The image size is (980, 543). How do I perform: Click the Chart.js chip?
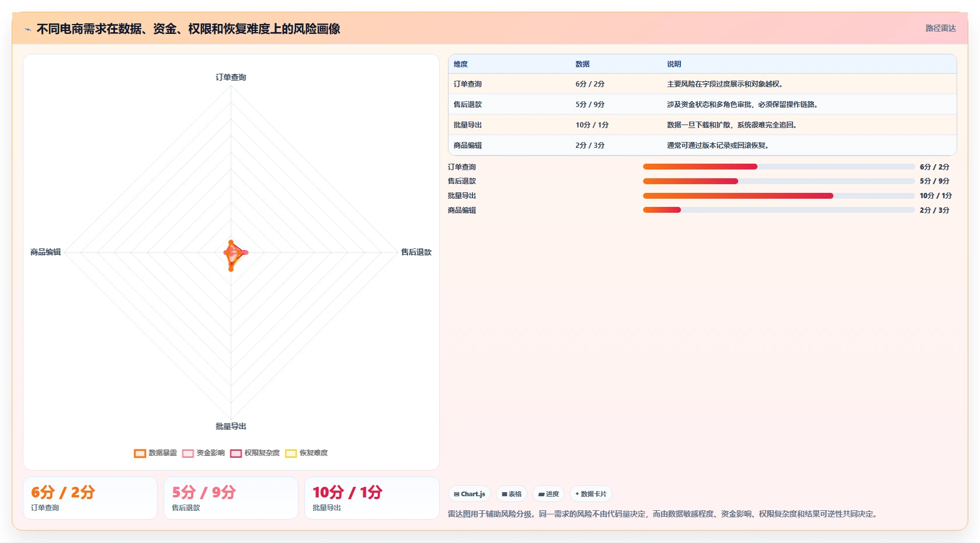pos(470,494)
